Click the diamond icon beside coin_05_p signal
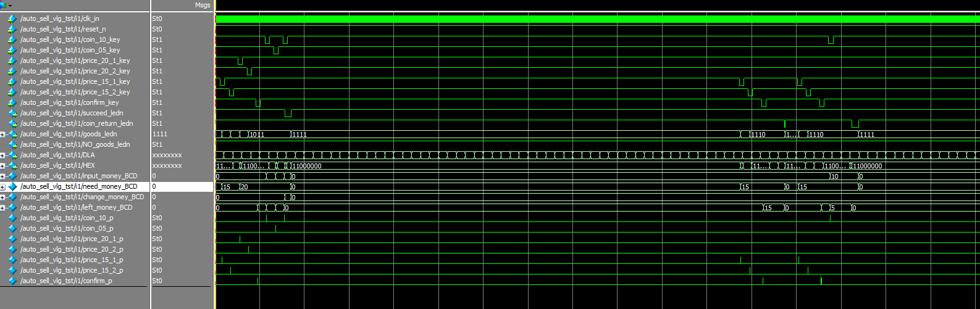The image size is (980, 309). (x=12, y=228)
